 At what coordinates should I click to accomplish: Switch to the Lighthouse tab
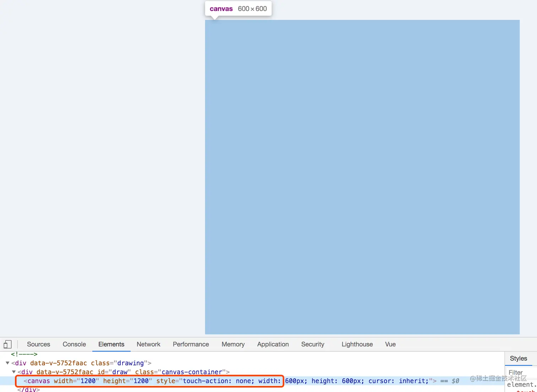click(x=357, y=344)
